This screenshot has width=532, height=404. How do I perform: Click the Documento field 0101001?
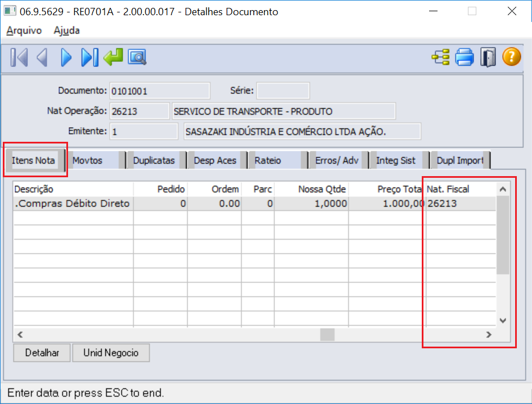pos(160,91)
